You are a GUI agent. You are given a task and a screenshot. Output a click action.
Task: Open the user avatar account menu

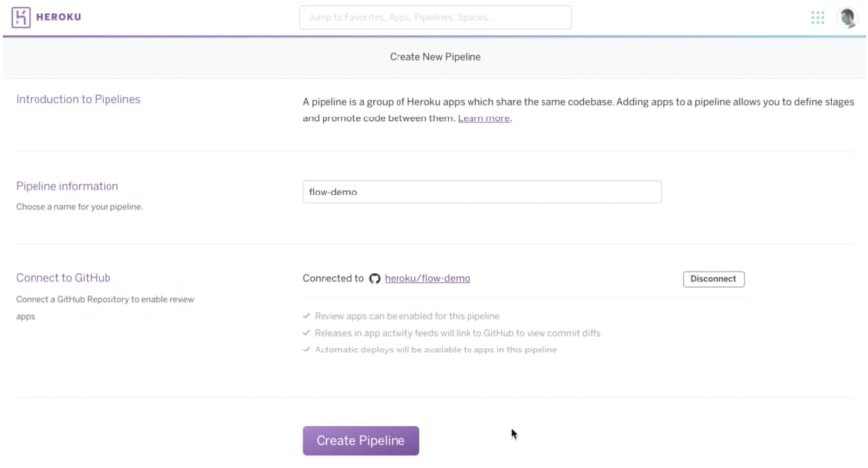(847, 17)
